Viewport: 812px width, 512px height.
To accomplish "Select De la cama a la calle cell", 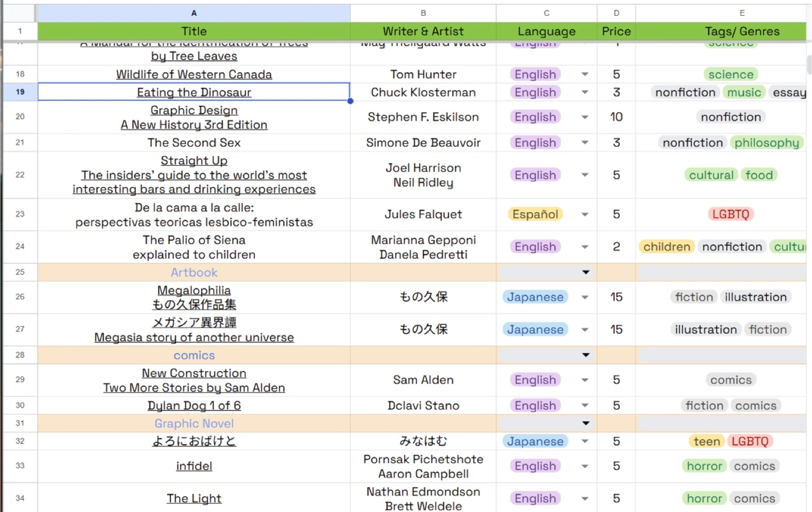I will pos(194,215).
